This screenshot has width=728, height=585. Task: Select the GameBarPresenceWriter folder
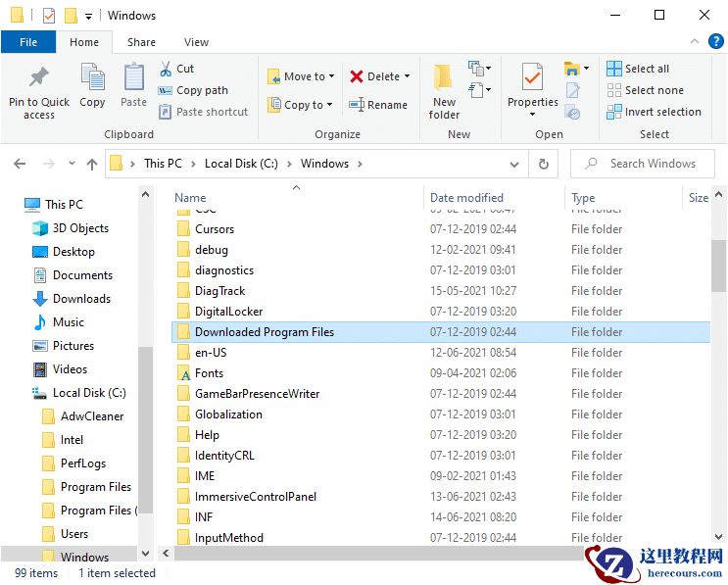click(440, 394)
